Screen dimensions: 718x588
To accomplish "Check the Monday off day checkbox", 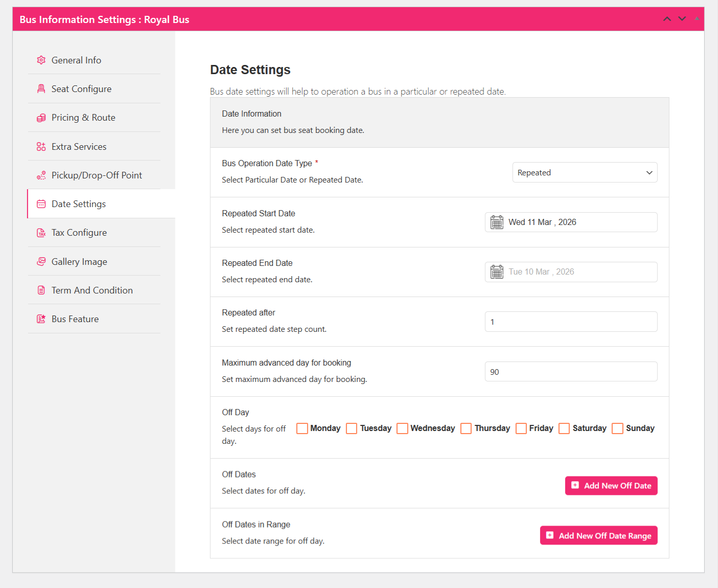I will [x=302, y=428].
